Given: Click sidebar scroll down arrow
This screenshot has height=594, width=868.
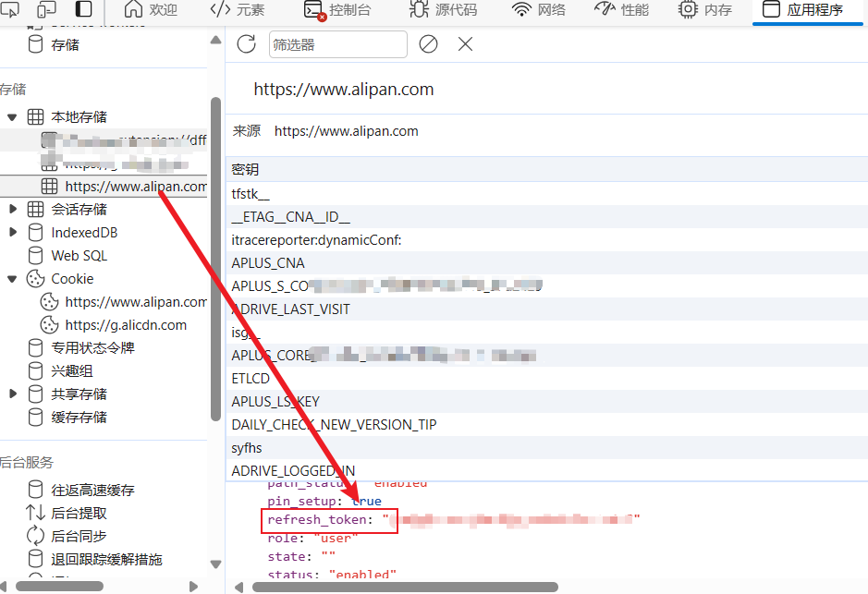Looking at the screenshot, I should [x=216, y=564].
